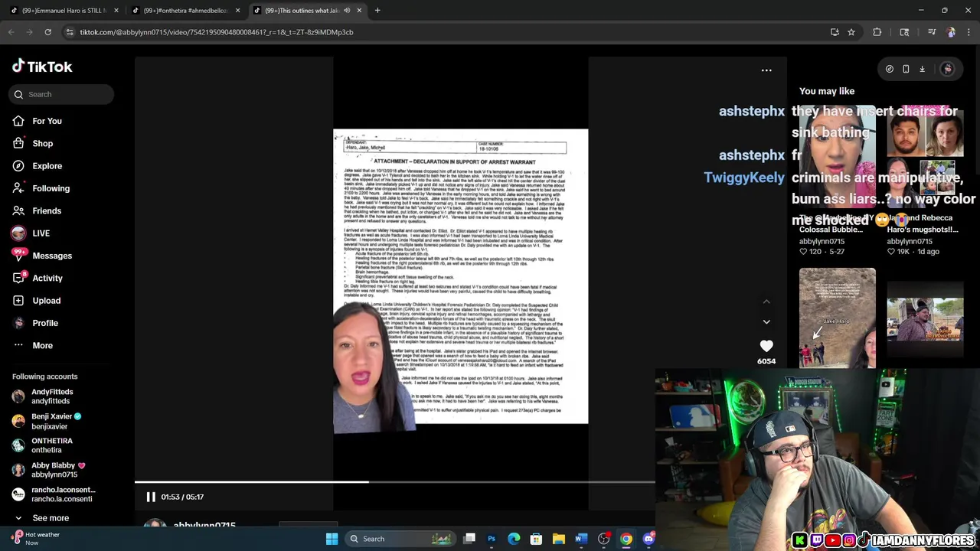Open Chrome three-dot menu
The height and width of the screenshot is (551, 980).
pyautogui.click(x=969, y=32)
